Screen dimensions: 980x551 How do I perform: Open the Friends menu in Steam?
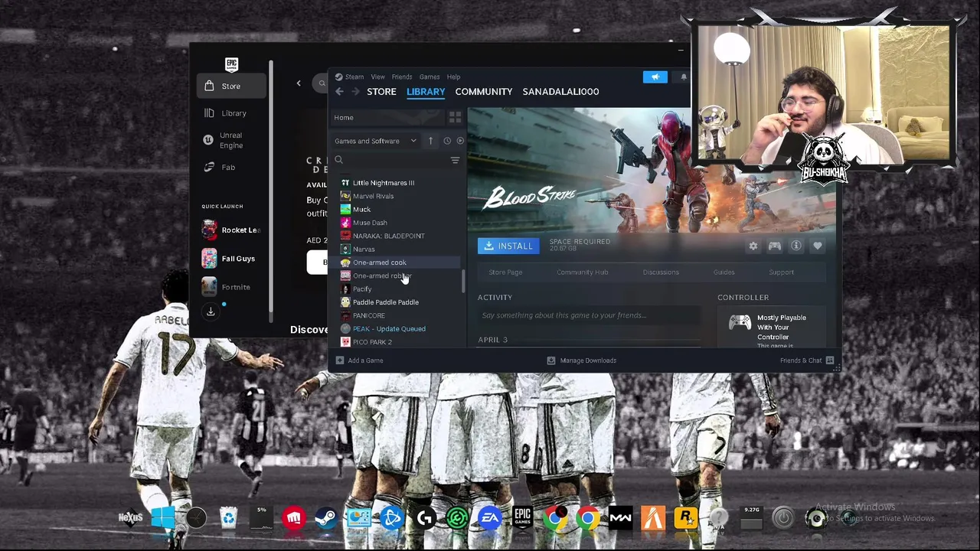coord(402,77)
